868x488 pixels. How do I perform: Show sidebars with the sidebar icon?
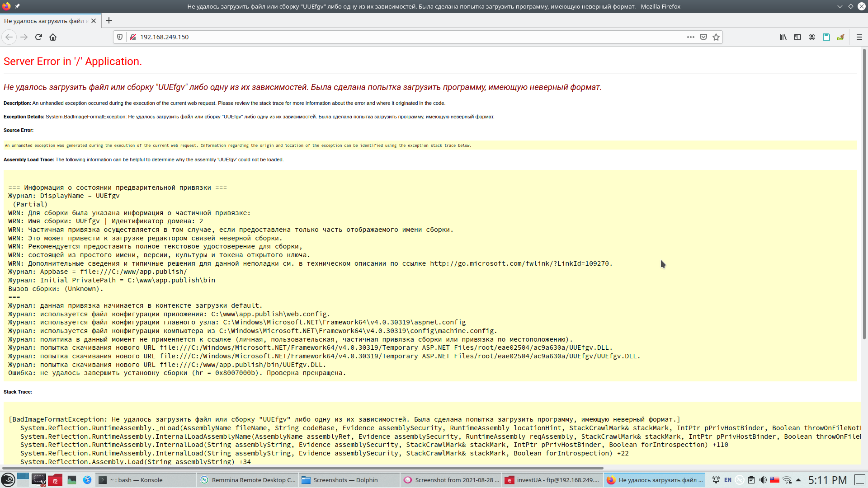797,37
